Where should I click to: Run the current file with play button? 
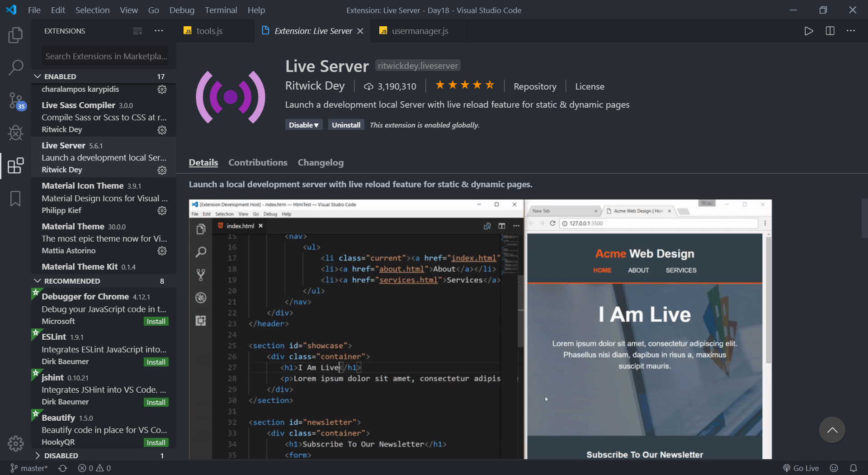(x=809, y=31)
